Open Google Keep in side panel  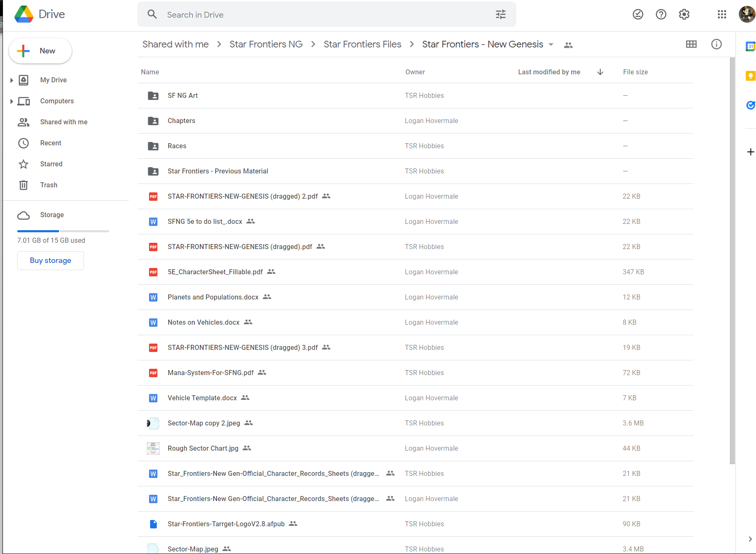click(x=750, y=76)
